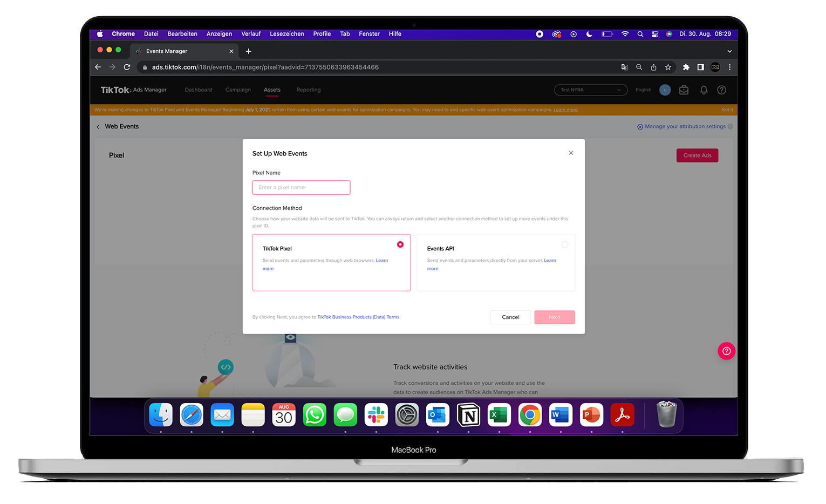
Task: Open Manage your attribution settings
Action: point(681,126)
